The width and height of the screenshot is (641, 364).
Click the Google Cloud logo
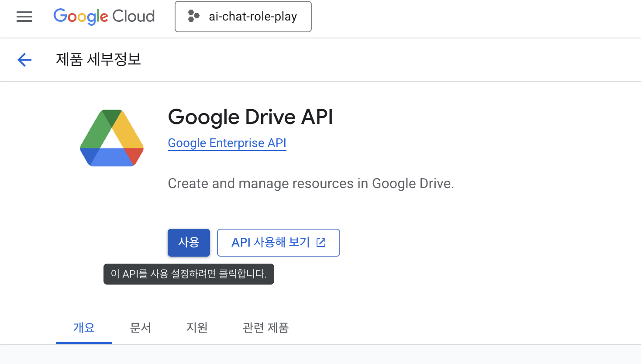104,17
